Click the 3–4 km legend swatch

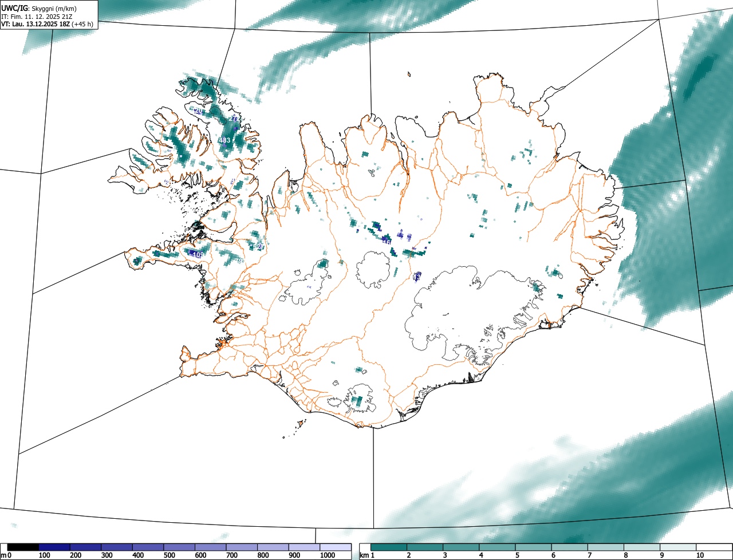pyautogui.click(x=461, y=547)
